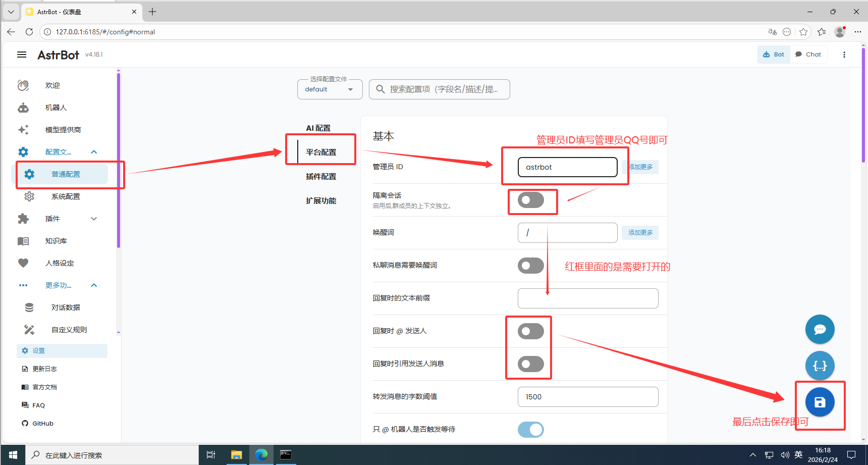868x465 pixels.
Task: Click the floating save disk button
Action: 820,402
